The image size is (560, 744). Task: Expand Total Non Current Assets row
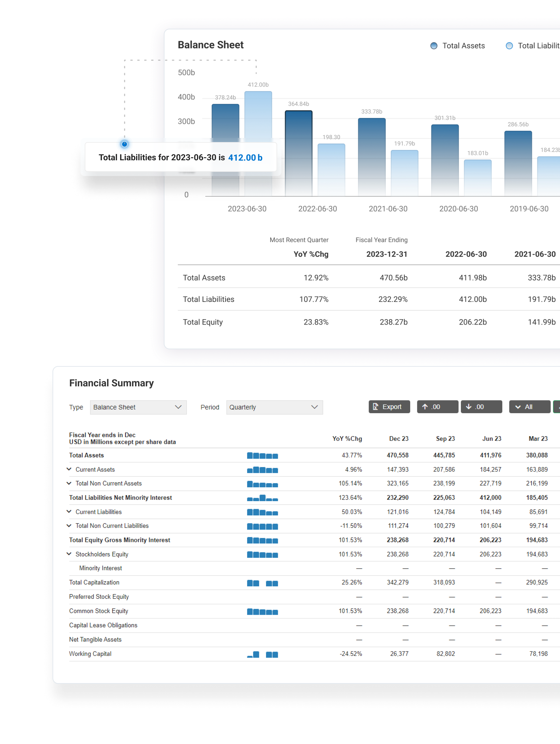pyautogui.click(x=69, y=483)
